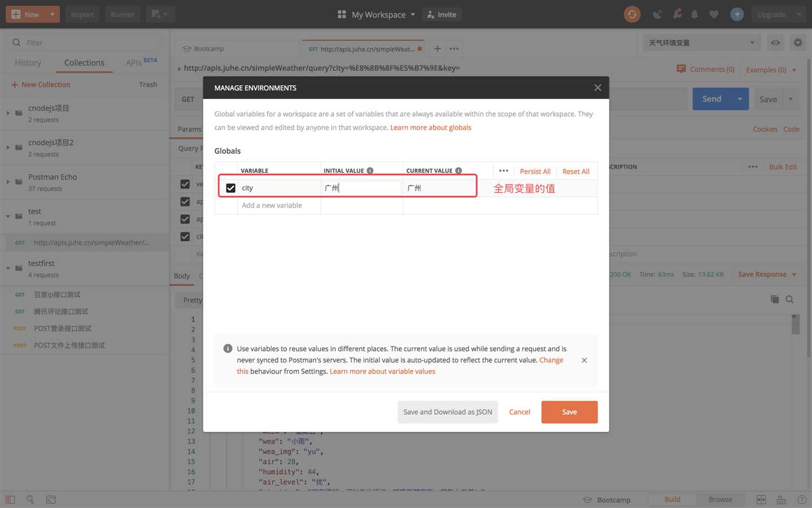
Task: Switch to the Collections tab
Action: [x=84, y=63]
